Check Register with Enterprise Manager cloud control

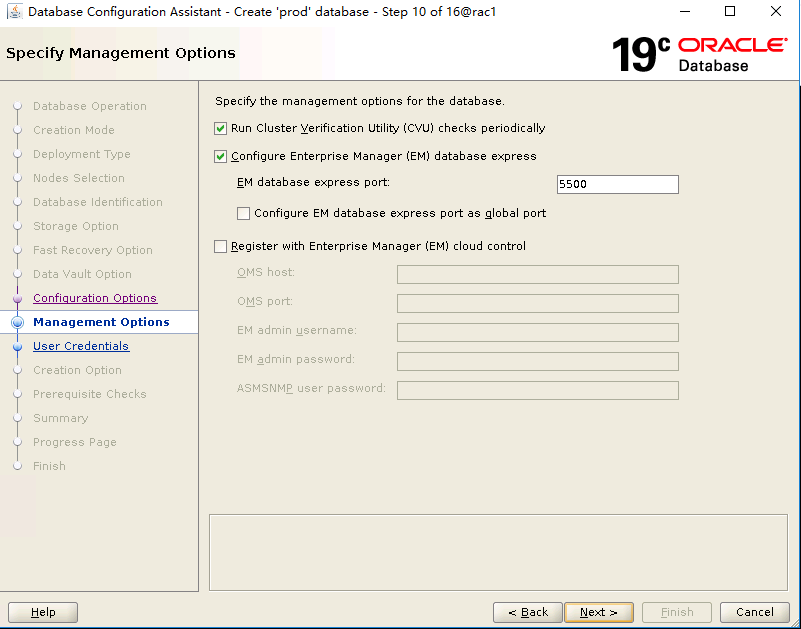(220, 246)
